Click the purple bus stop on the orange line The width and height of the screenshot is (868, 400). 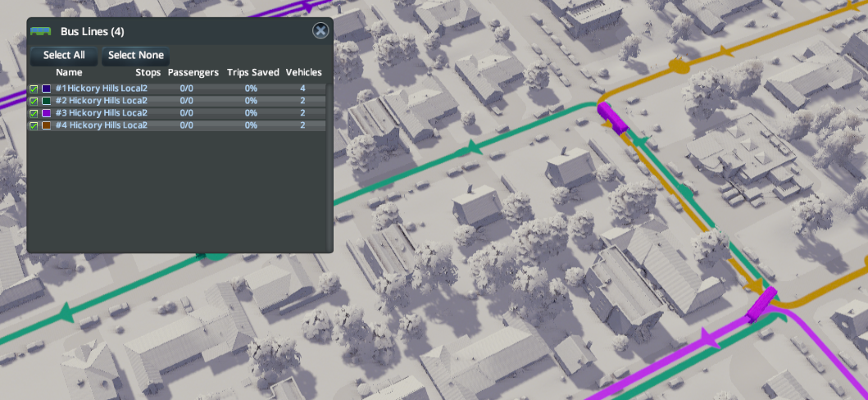tap(612, 116)
